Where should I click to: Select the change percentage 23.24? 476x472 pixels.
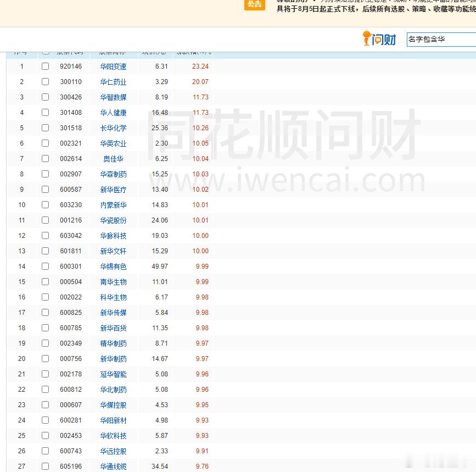click(200, 66)
